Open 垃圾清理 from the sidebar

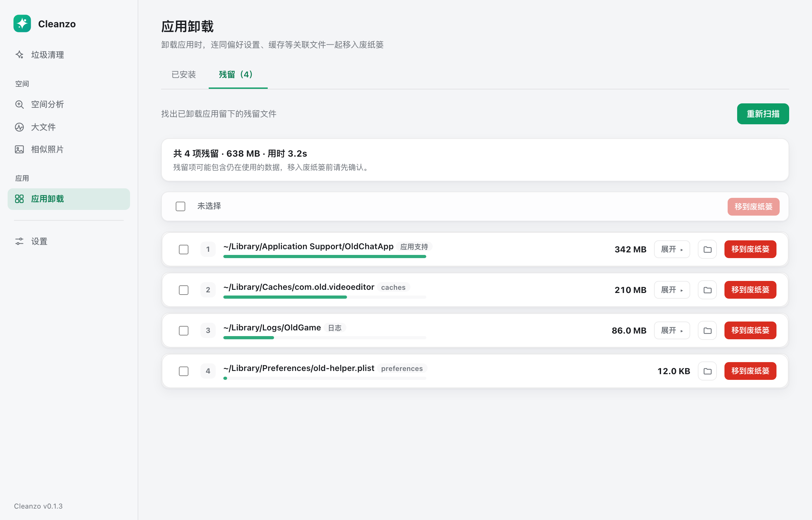(x=69, y=55)
